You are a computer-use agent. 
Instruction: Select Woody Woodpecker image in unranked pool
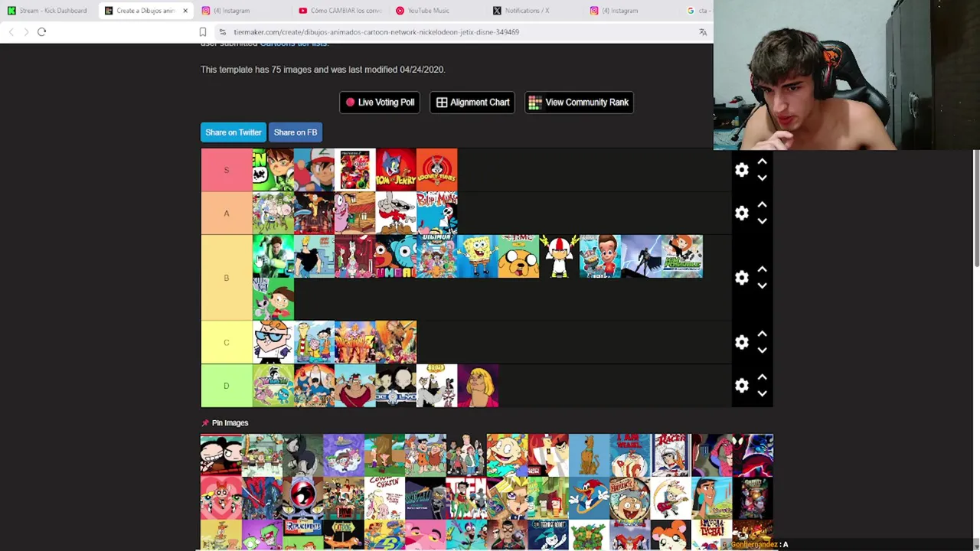(x=589, y=497)
